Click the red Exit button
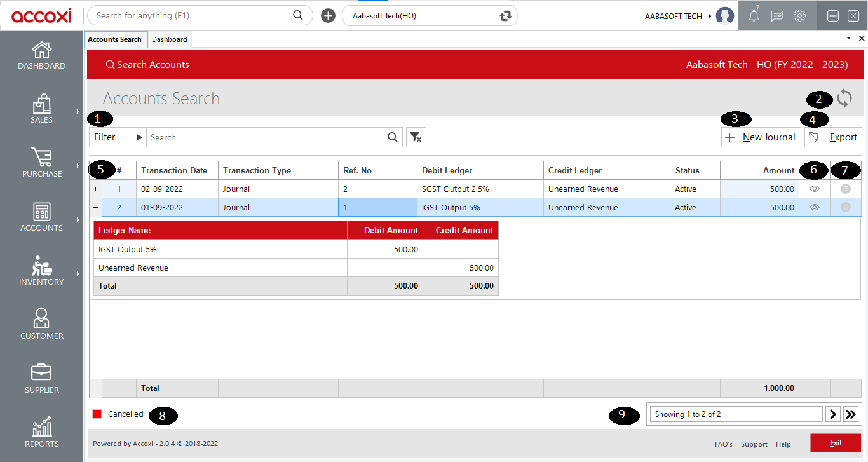Image resolution: width=868 pixels, height=462 pixels. pyautogui.click(x=836, y=443)
